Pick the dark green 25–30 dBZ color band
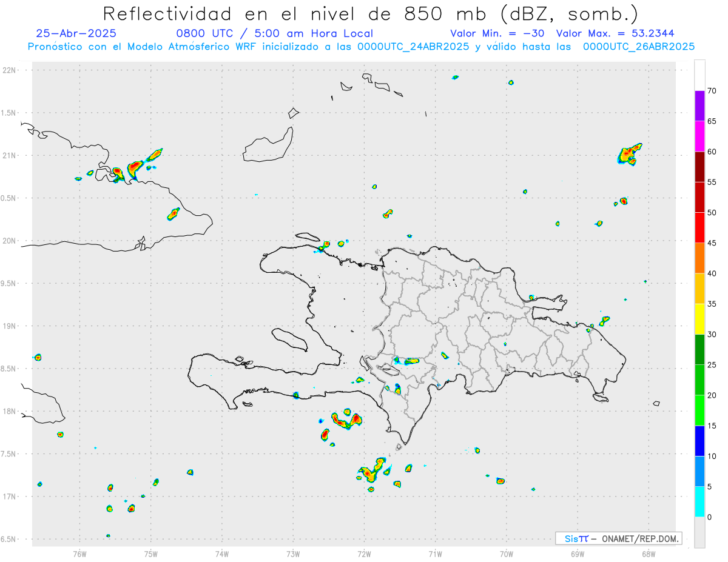The width and height of the screenshot is (728, 562). coord(699,350)
